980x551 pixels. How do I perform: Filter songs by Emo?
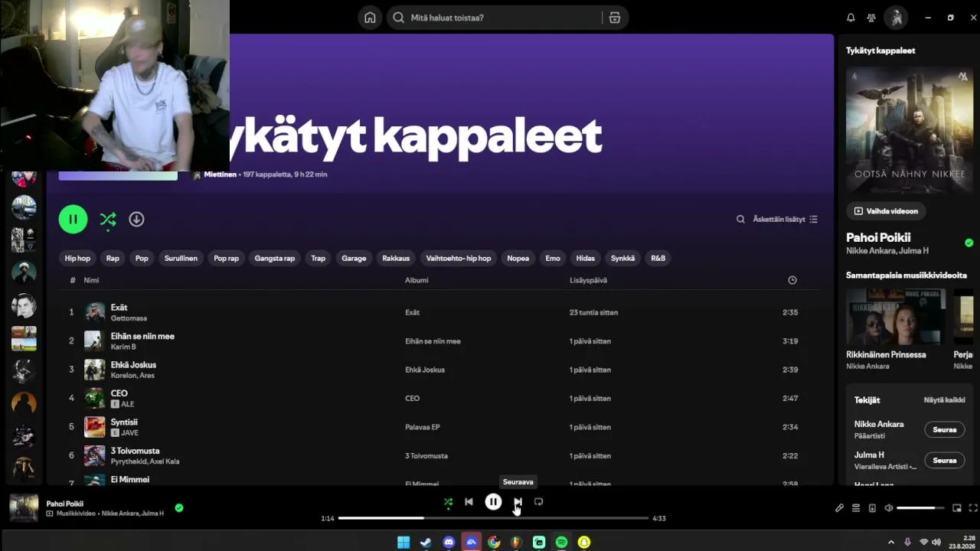point(553,259)
